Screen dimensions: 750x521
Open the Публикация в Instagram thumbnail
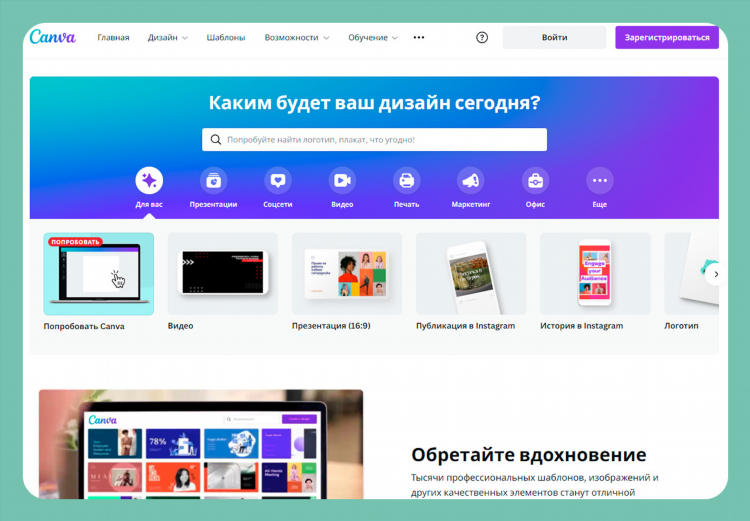click(x=471, y=274)
